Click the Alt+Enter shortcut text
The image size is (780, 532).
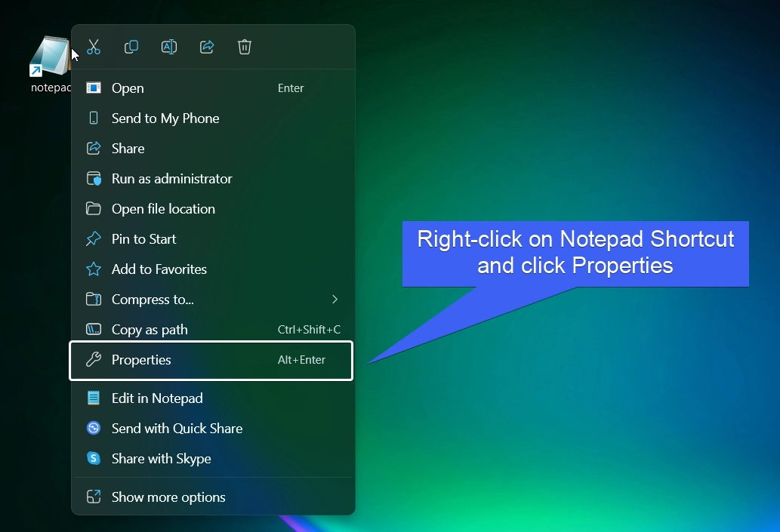pos(301,359)
